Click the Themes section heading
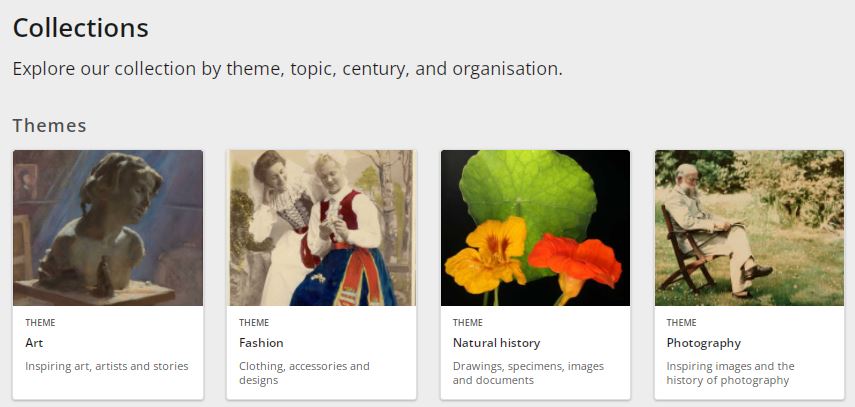 tap(50, 125)
